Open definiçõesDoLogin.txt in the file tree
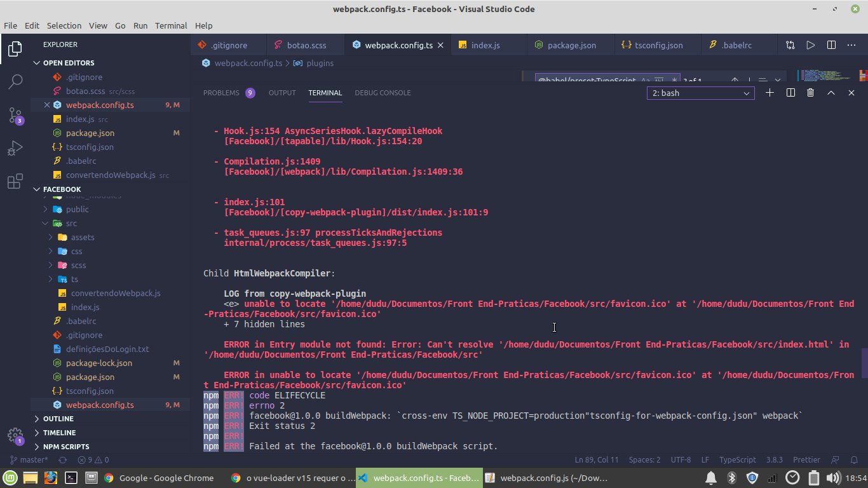Screen dimensions: 868x488 tap(110, 349)
